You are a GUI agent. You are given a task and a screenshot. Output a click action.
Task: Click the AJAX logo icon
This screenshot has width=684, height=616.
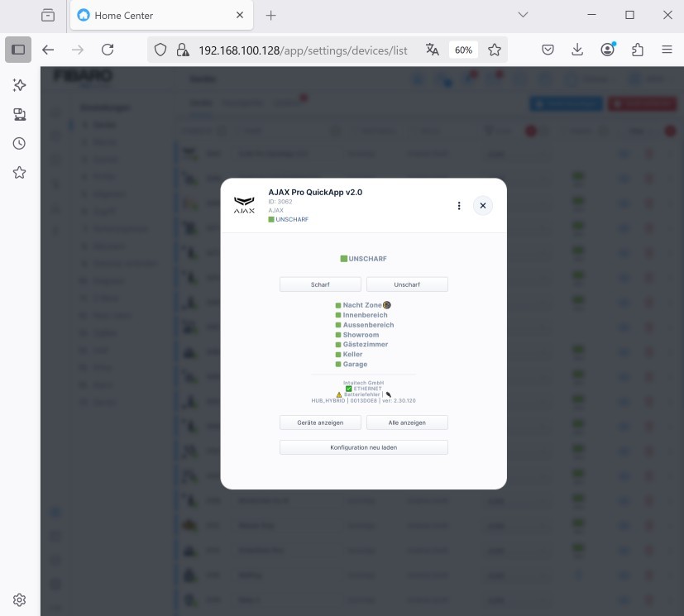pyautogui.click(x=244, y=206)
